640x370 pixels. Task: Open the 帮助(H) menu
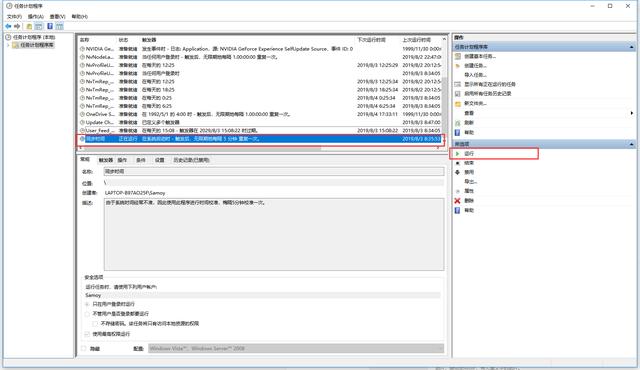pos(80,16)
